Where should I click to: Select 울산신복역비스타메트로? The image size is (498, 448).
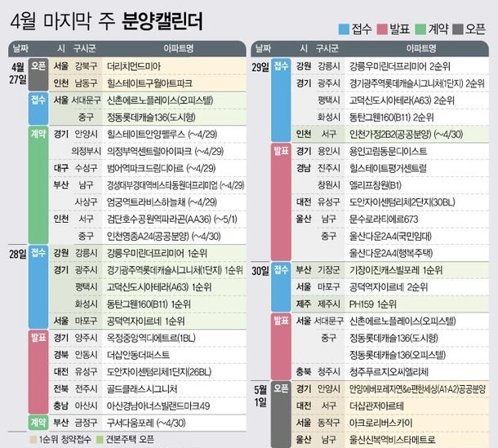pyautogui.click(x=392, y=440)
